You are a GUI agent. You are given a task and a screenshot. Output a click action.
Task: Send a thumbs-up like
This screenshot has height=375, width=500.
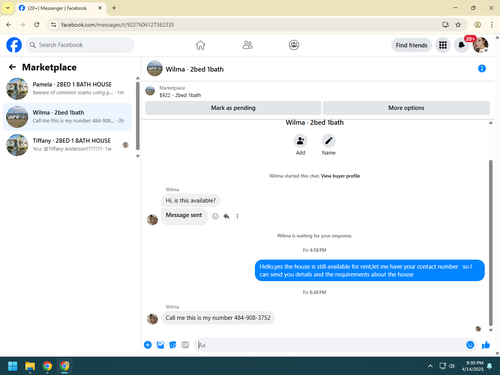pyautogui.click(x=486, y=345)
